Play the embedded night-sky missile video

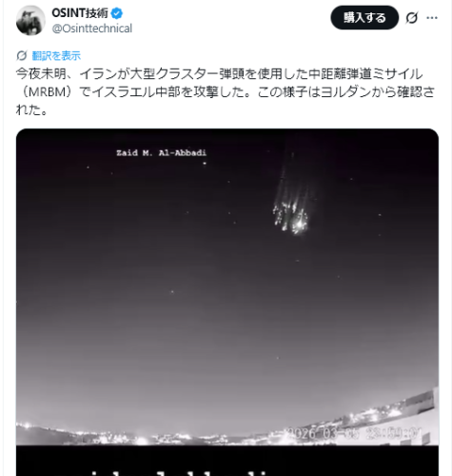[227, 287]
